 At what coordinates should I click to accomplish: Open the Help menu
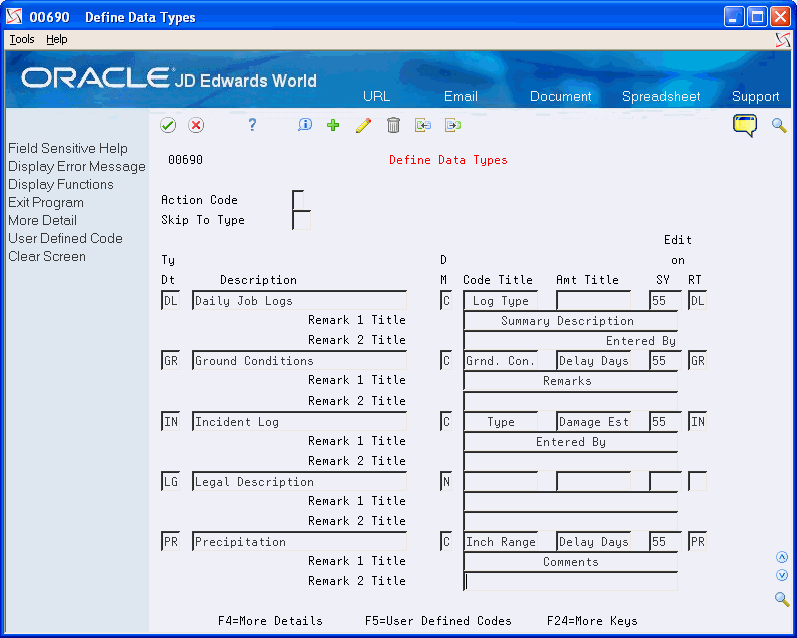click(56, 39)
